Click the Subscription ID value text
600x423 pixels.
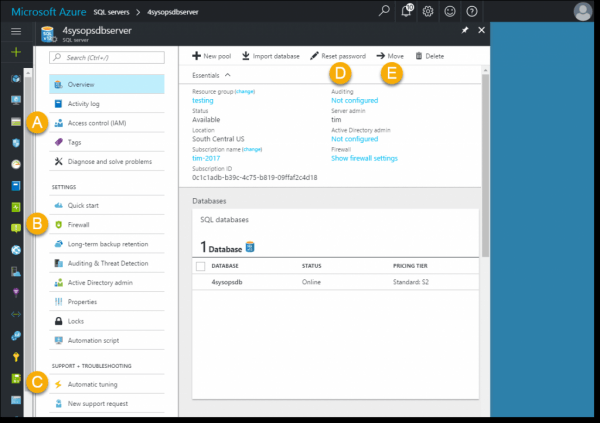tap(254, 178)
